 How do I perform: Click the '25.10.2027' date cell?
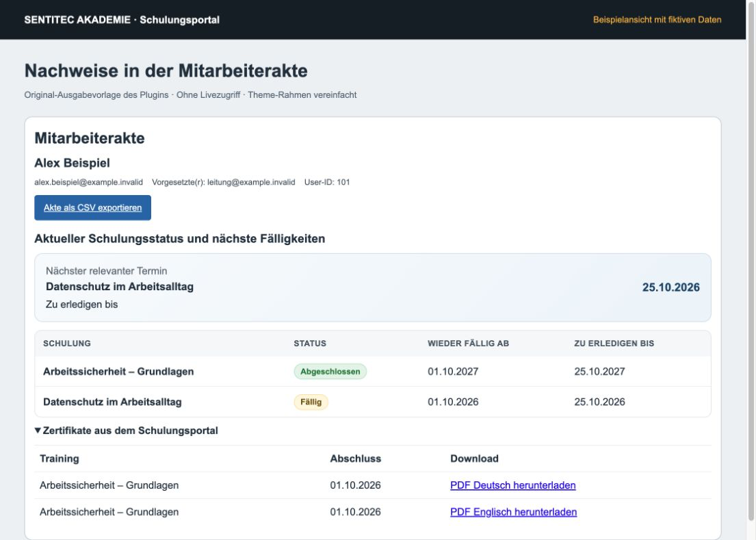click(x=600, y=372)
